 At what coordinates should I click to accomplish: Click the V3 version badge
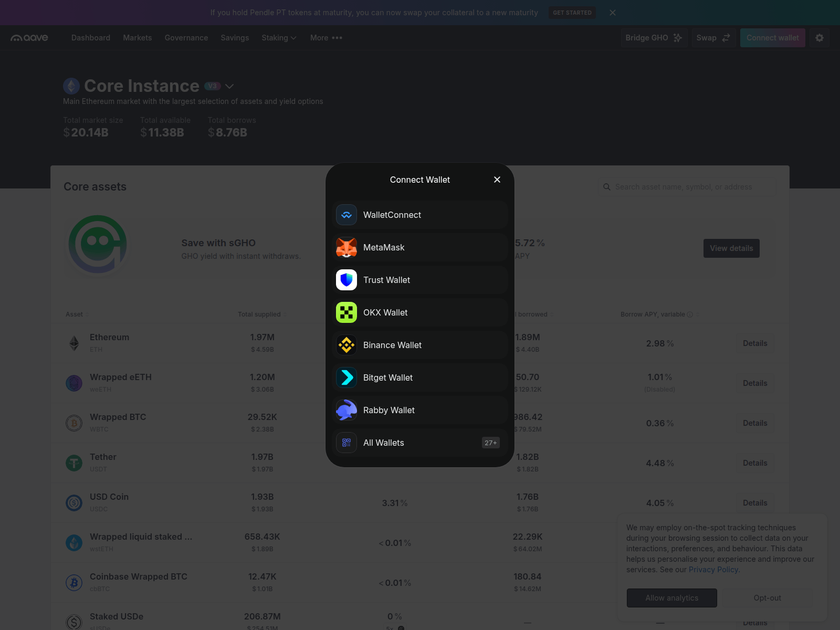tap(212, 86)
